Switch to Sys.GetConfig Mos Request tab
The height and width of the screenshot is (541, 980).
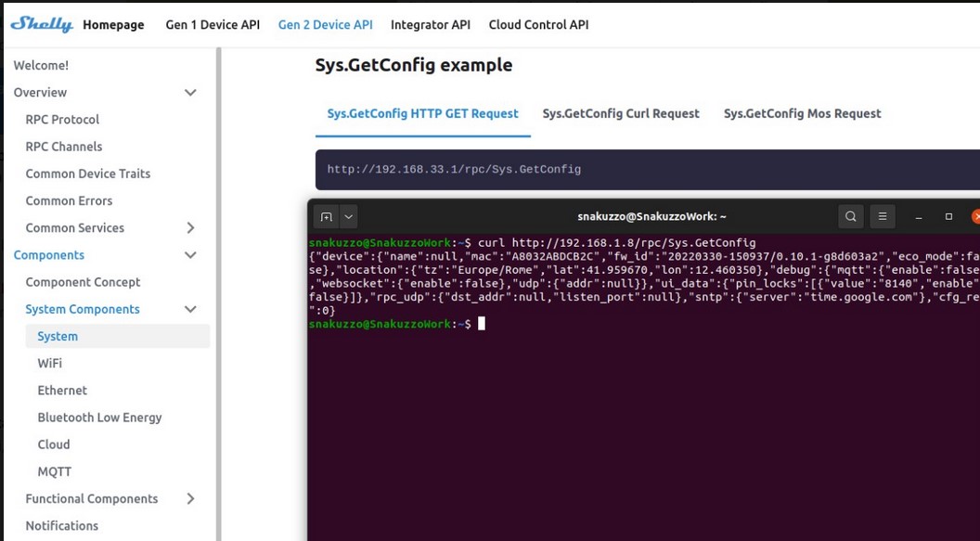802,113
